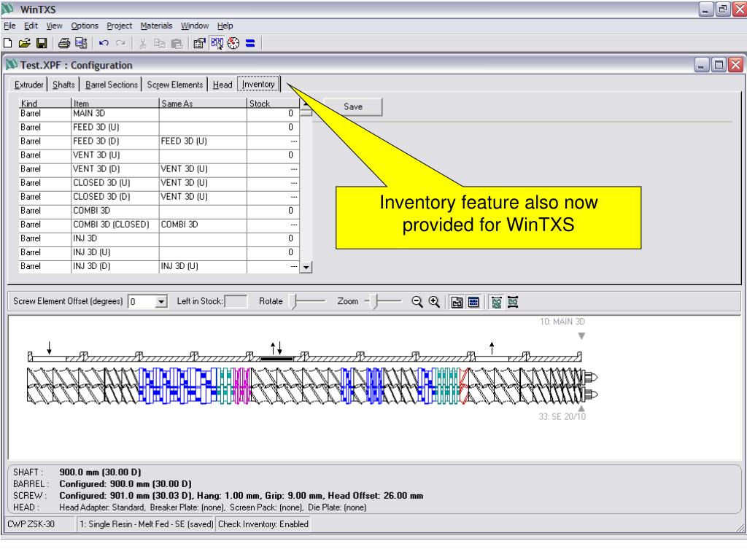Click the blue double-bar toolbar icon
The height and width of the screenshot is (560, 747).
click(250, 43)
